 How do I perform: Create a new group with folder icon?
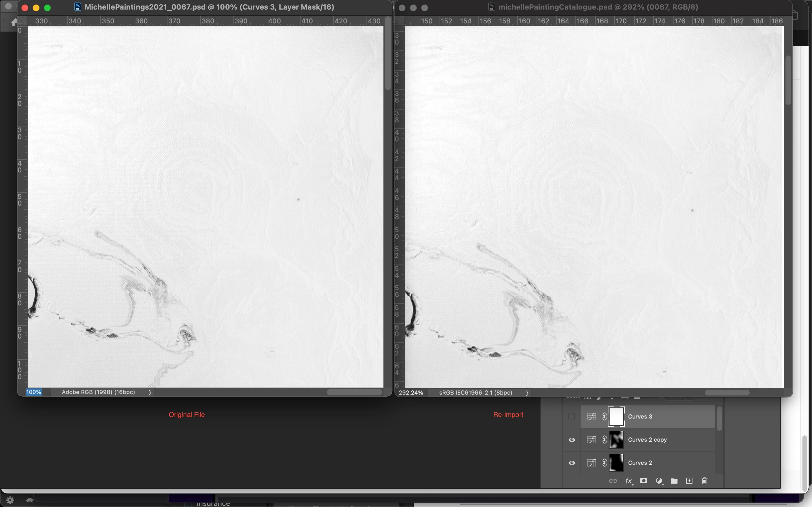[x=674, y=481]
